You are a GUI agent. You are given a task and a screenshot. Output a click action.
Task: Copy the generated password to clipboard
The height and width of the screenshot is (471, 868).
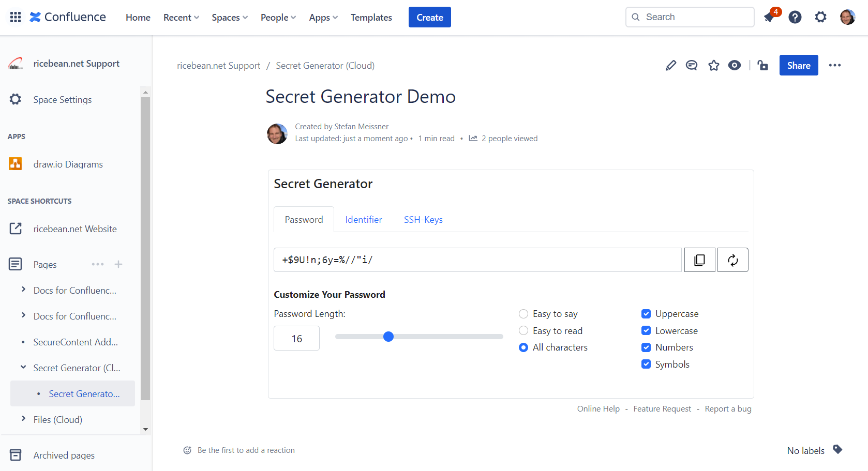pyautogui.click(x=700, y=260)
